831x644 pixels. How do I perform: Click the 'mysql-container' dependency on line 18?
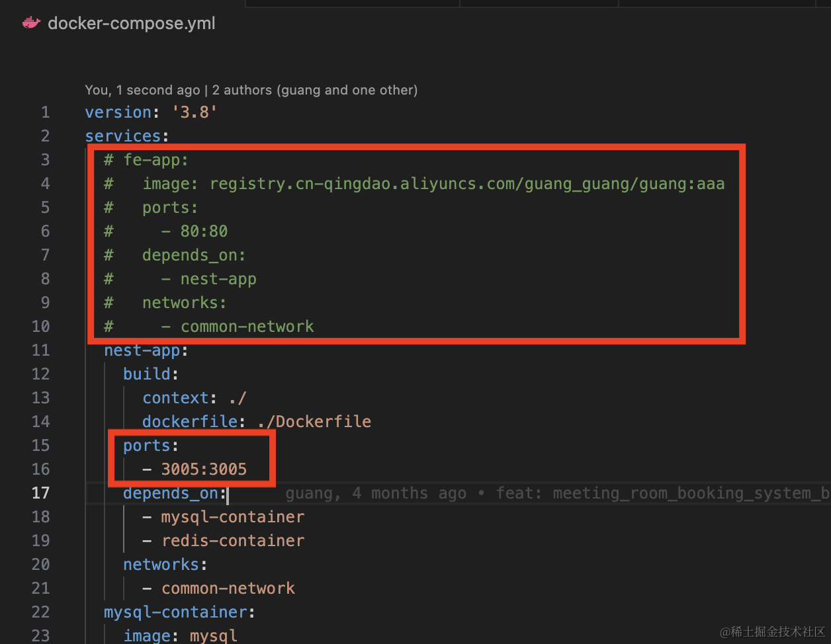click(x=233, y=517)
